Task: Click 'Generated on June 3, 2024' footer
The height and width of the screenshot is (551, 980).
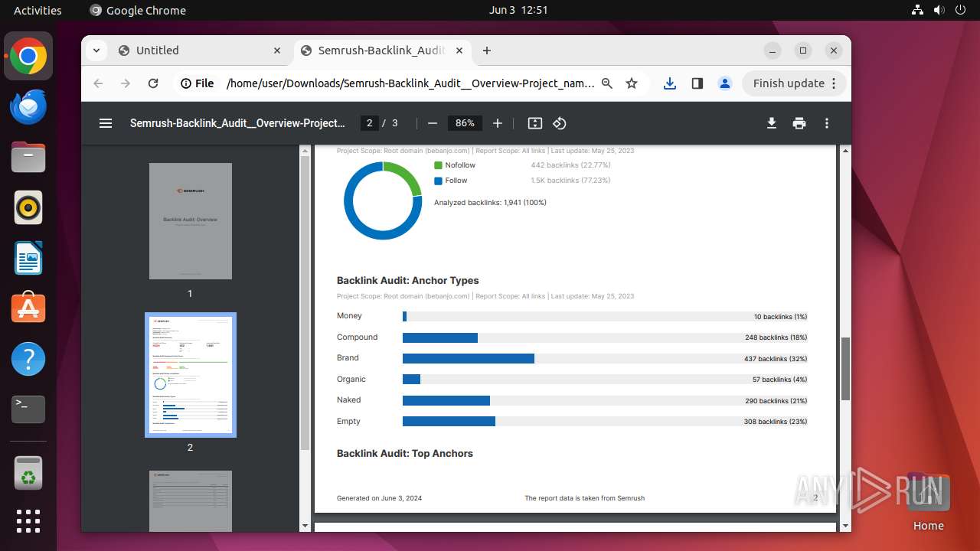Action: click(379, 498)
